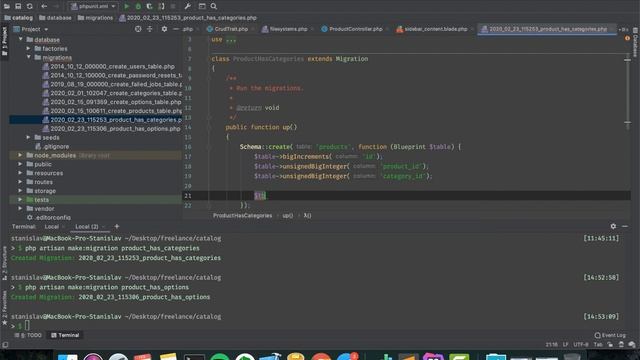Viewport: 640px width, 360px height.
Task: Expand the vendor folder arrow
Action: pyautogui.click(x=20, y=209)
